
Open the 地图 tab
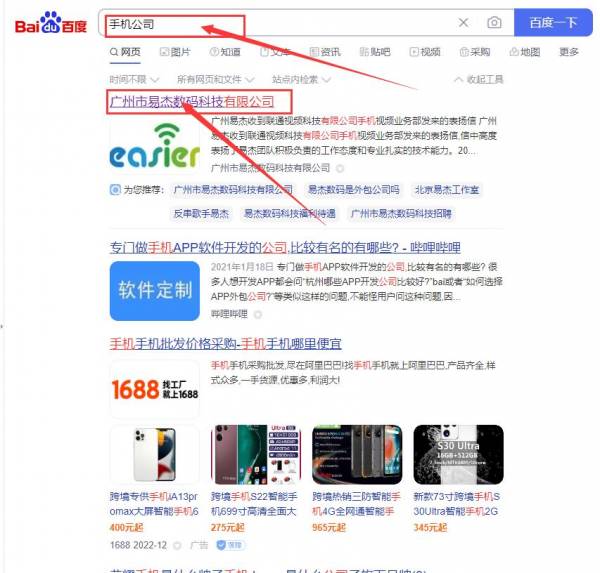pos(525,52)
